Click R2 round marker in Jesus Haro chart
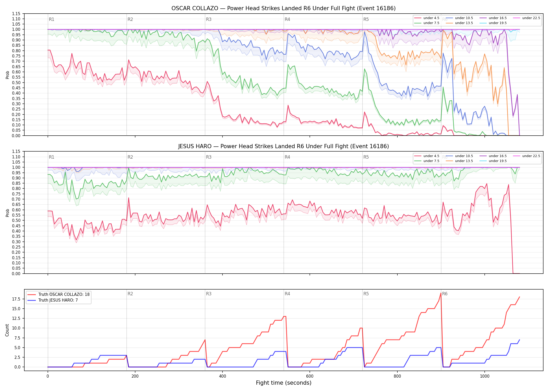 tap(130, 157)
